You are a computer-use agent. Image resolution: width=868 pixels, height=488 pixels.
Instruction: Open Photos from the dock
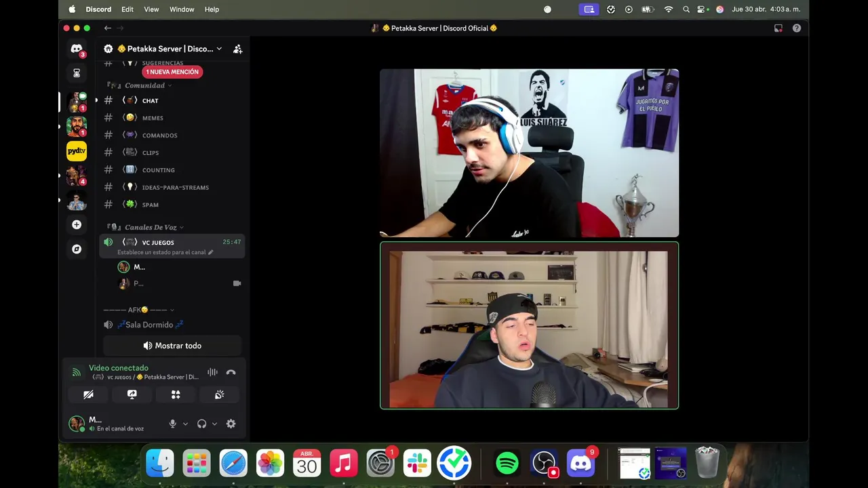click(x=270, y=463)
